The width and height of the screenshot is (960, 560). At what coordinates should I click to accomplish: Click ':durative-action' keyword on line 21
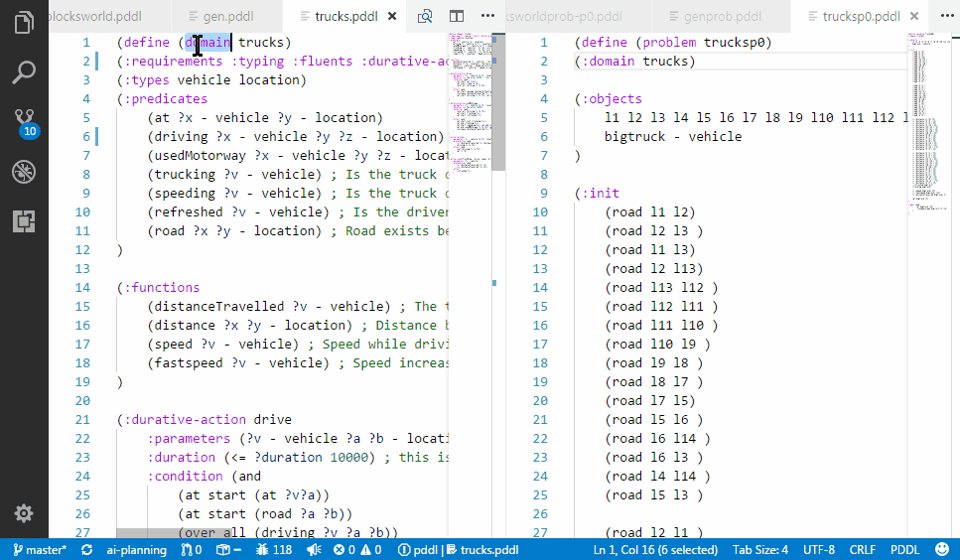click(x=186, y=419)
